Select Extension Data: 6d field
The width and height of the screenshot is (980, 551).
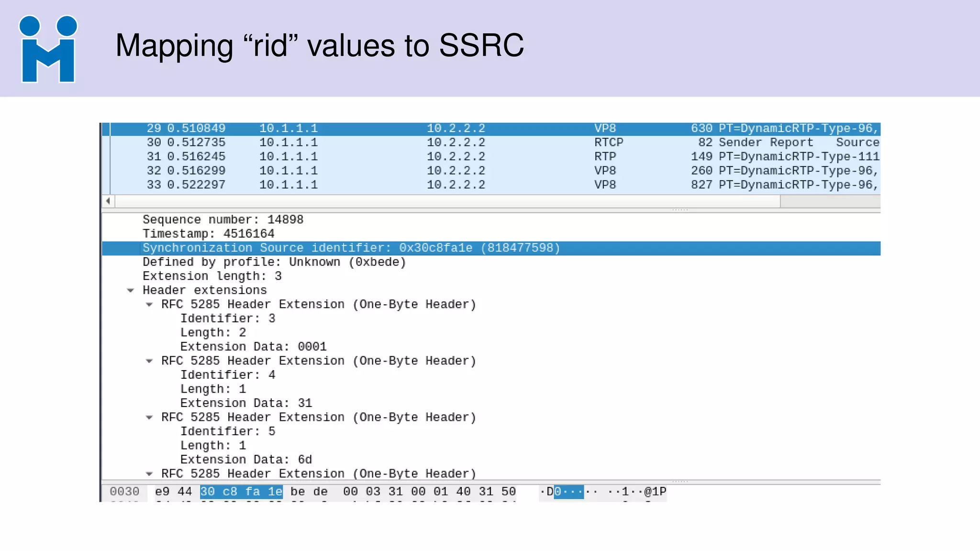point(246,460)
